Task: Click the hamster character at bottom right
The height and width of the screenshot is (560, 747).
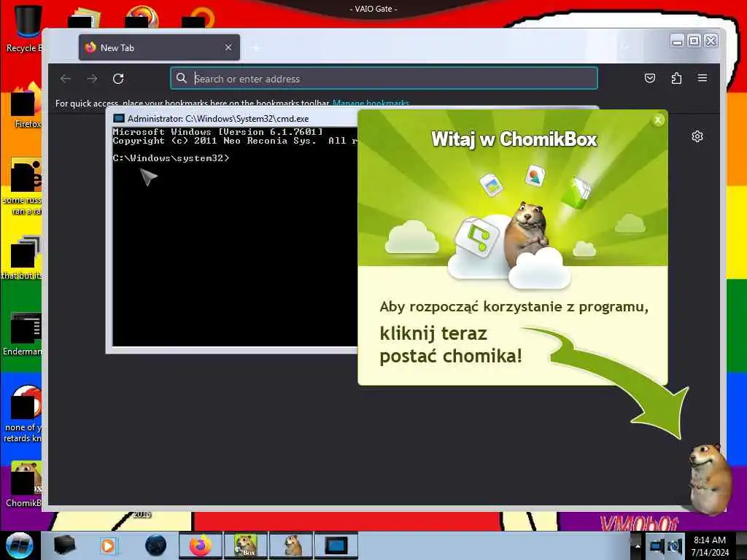Action: tap(710, 478)
